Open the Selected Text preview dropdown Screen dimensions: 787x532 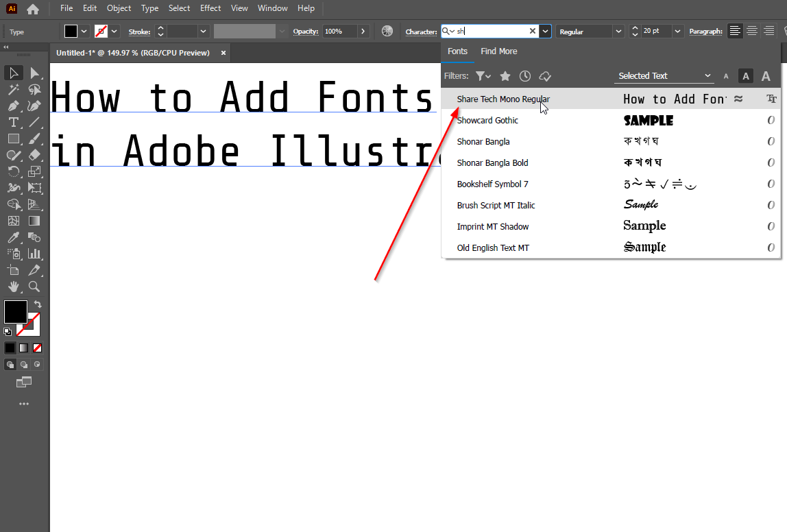coord(662,76)
